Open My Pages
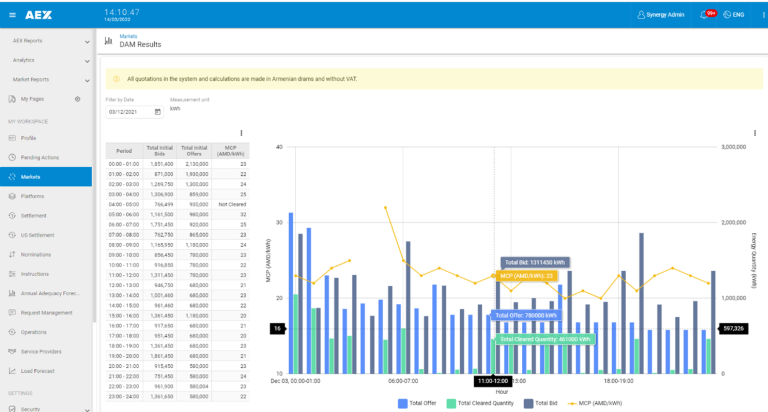 (x=32, y=99)
